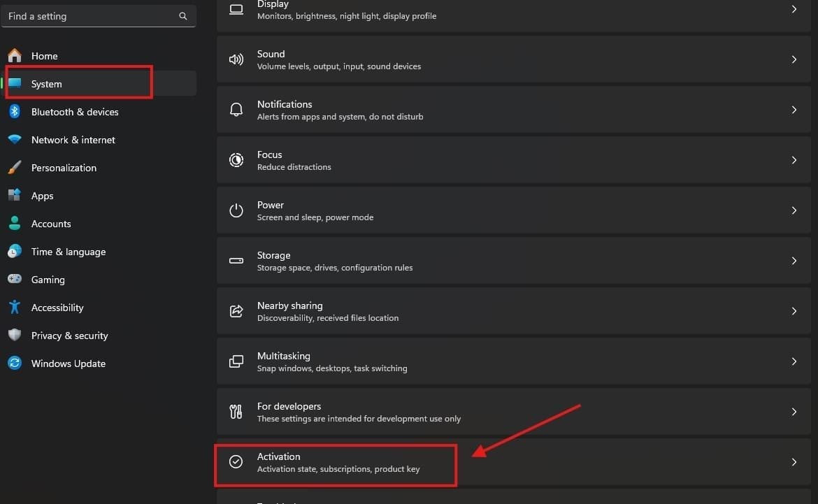Click text 'Screen and sleep, power mode'
The image size is (818, 504).
[315, 217]
